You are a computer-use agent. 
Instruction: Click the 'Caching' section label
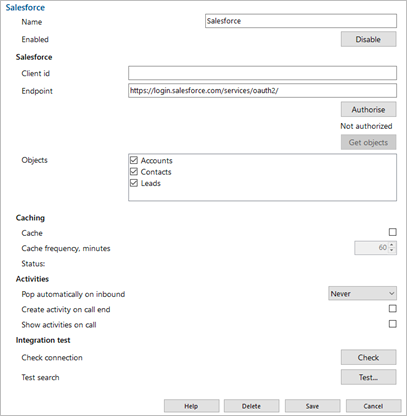point(30,218)
